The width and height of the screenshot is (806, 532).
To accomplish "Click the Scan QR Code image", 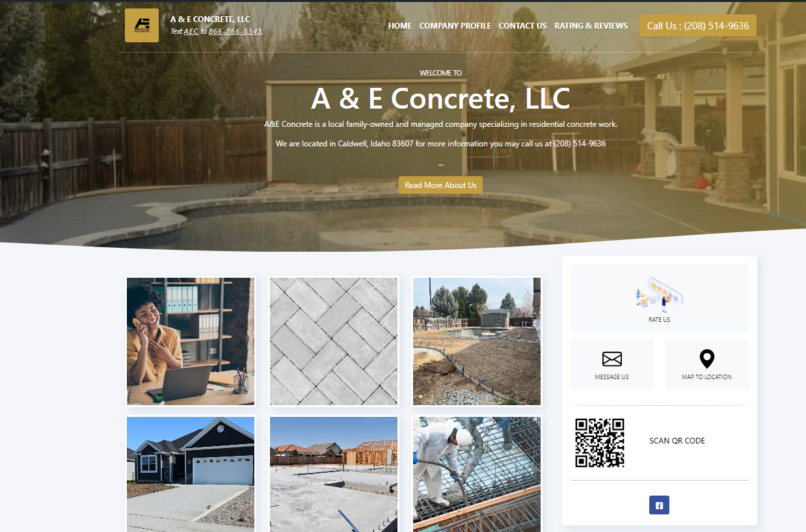I will point(600,442).
